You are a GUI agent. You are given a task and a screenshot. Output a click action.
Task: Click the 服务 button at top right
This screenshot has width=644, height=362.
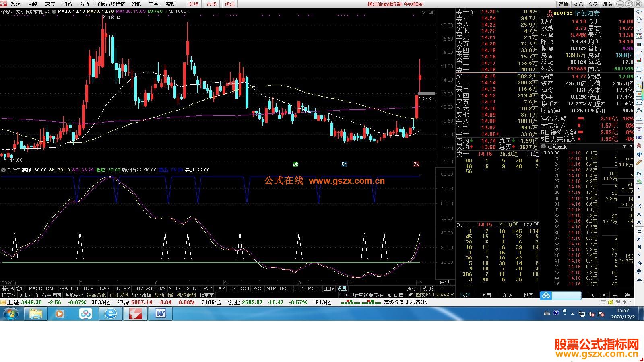click(x=608, y=4)
